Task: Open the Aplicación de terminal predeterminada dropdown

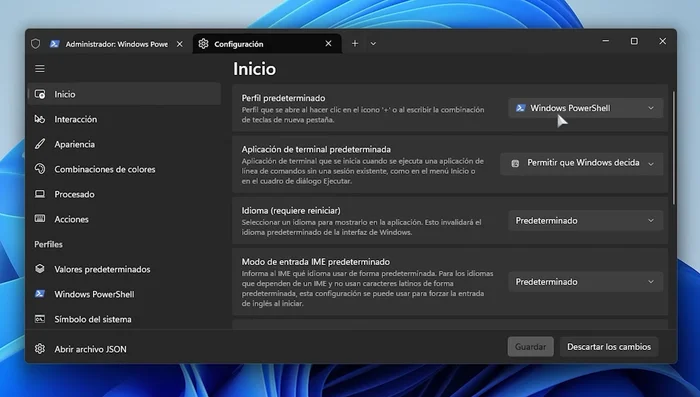Action: (x=581, y=163)
